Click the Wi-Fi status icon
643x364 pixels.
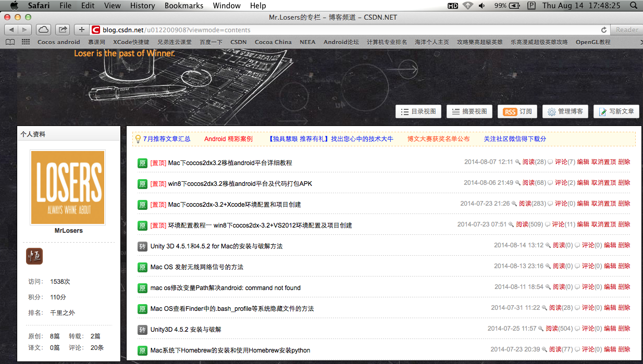pos(467,6)
